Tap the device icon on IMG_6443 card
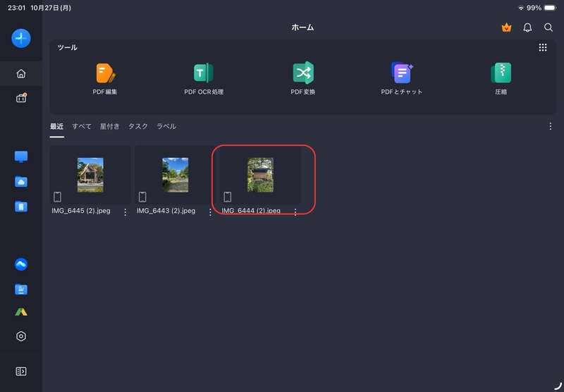 point(142,197)
